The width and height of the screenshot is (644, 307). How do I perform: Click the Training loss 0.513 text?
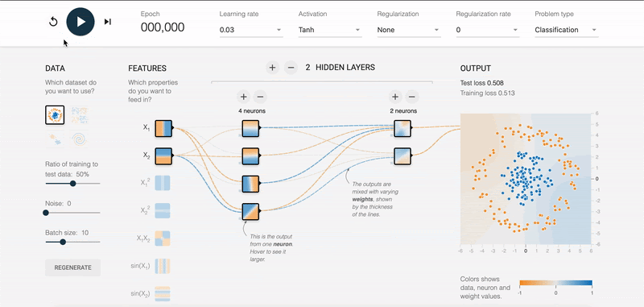coord(488,93)
